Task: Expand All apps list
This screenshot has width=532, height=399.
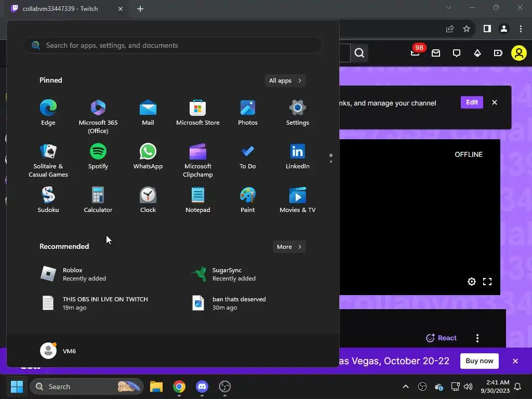Action: pyautogui.click(x=285, y=81)
